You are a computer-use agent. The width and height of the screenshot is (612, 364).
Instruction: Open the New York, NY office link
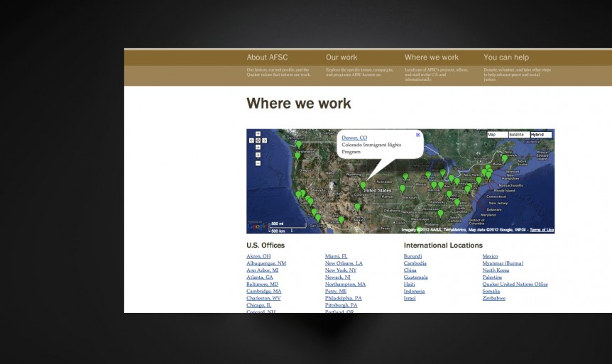(341, 270)
